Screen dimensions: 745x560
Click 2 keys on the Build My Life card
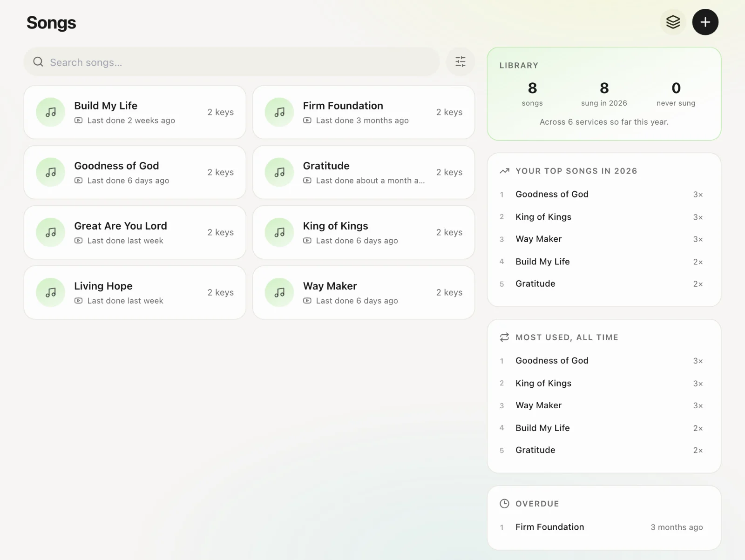[221, 112]
